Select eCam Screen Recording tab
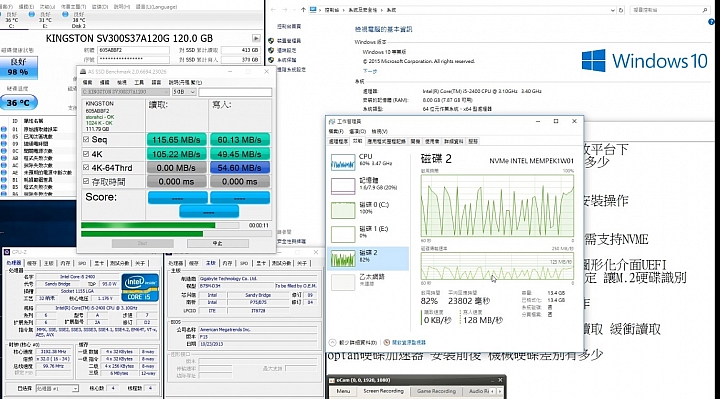This screenshot has width=720, height=399. click(x=383, y=391)
